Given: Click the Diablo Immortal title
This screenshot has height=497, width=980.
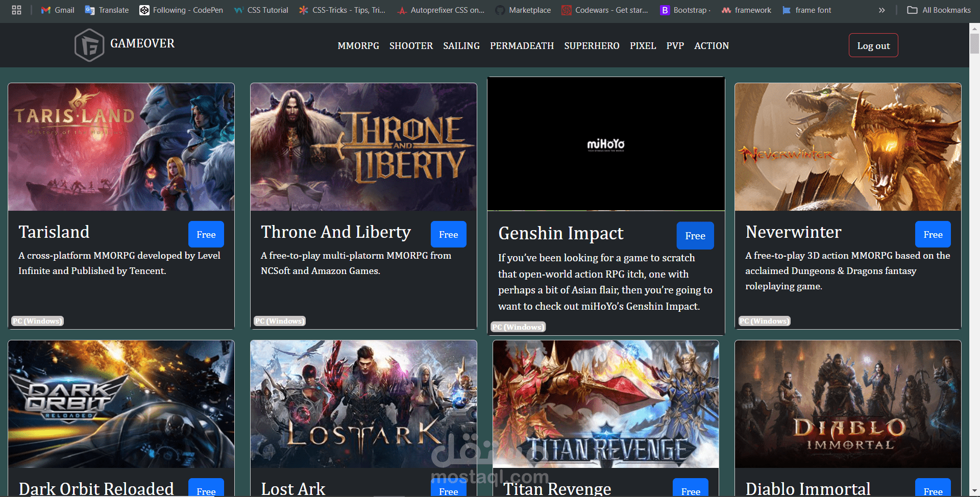Looking at the screenshot, I should coord(808,489).
